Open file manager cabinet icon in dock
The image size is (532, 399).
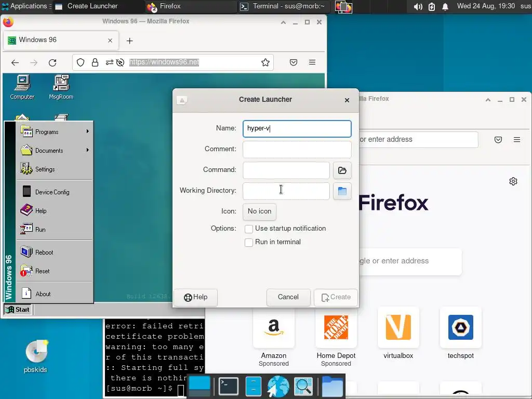pos(253,386)
